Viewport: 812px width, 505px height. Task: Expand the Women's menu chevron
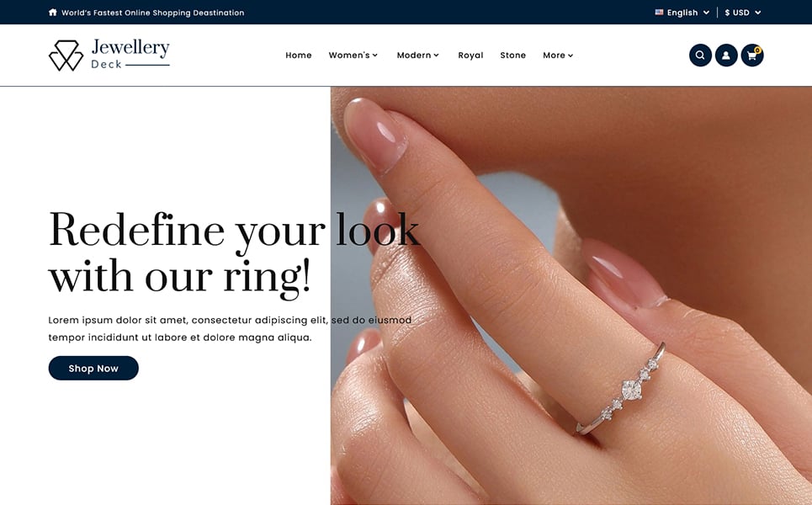tap(375, 56)
